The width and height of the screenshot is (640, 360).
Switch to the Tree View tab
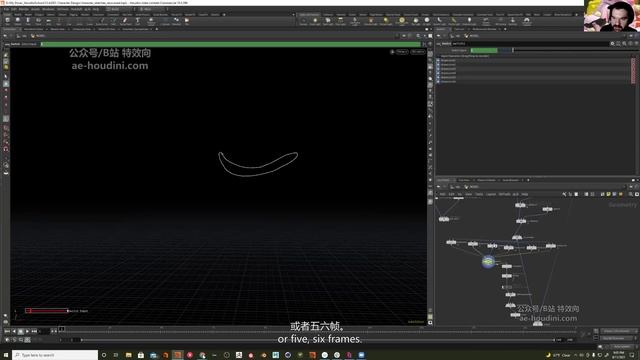pos(464,180)
